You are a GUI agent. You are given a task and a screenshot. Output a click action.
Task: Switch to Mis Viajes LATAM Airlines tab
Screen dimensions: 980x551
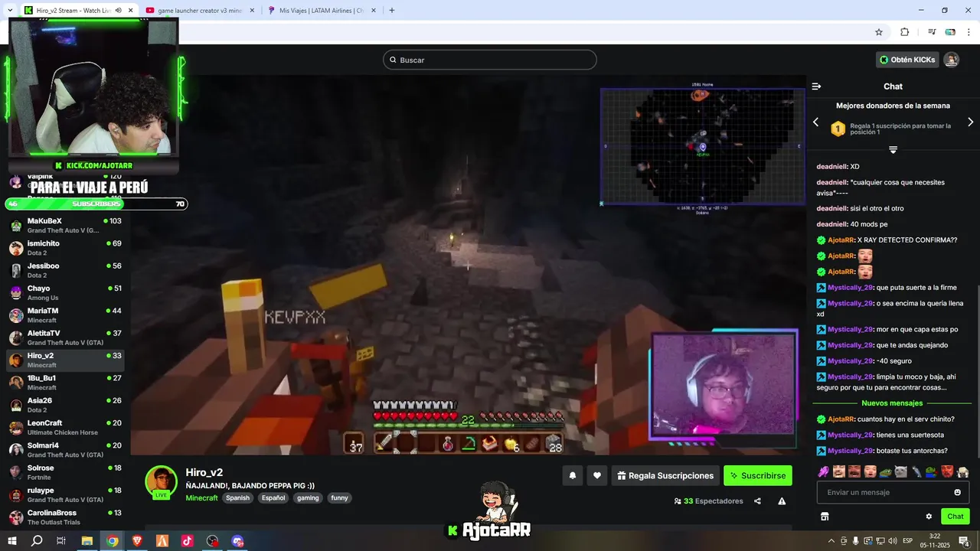point(322,11)
